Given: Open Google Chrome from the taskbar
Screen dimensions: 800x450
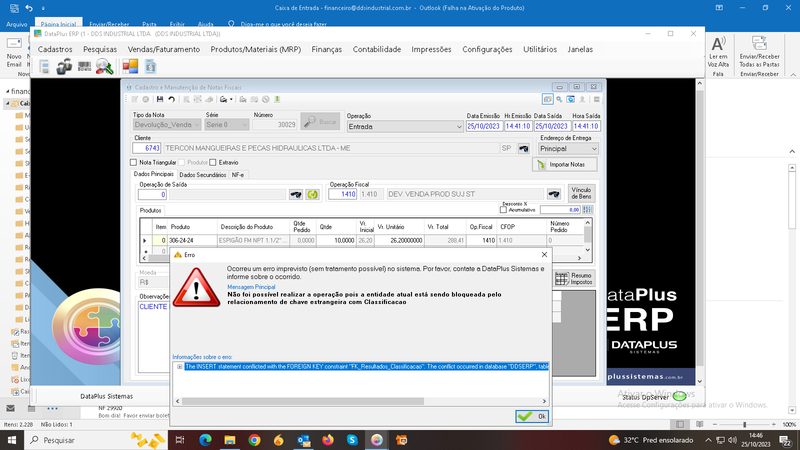Looking at the screenshot, I should (254, 440).
